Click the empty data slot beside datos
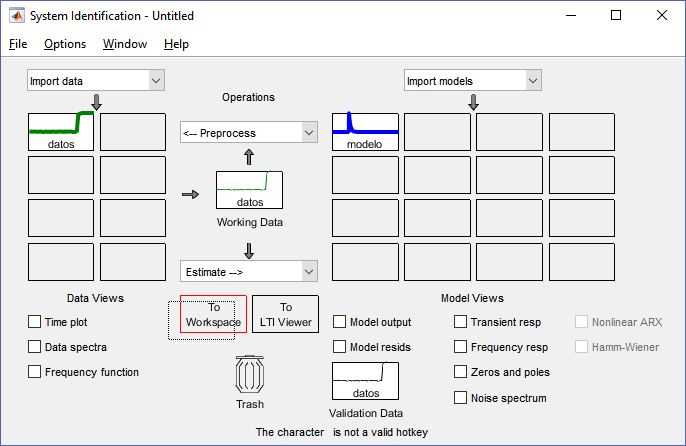This screenshot has height=446, width=686. coord(133,132)
